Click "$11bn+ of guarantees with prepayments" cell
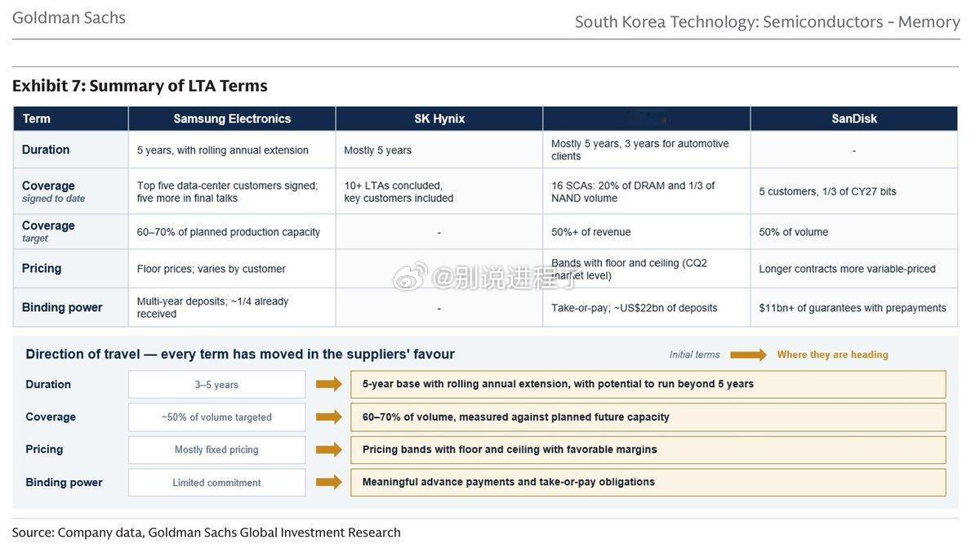 (x=853, y=308)
